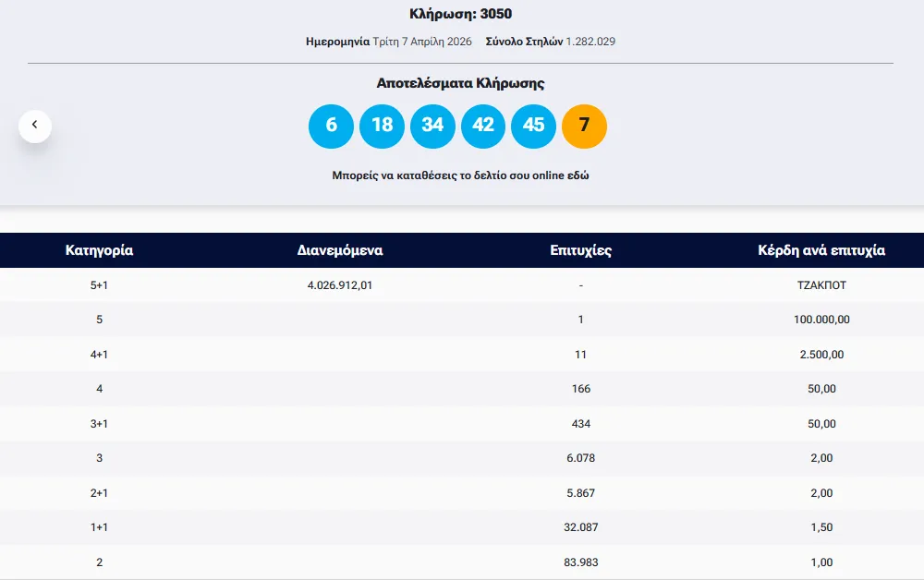
Task: Click the orange Joker ball number 7
Action: (x=584, y=126)
